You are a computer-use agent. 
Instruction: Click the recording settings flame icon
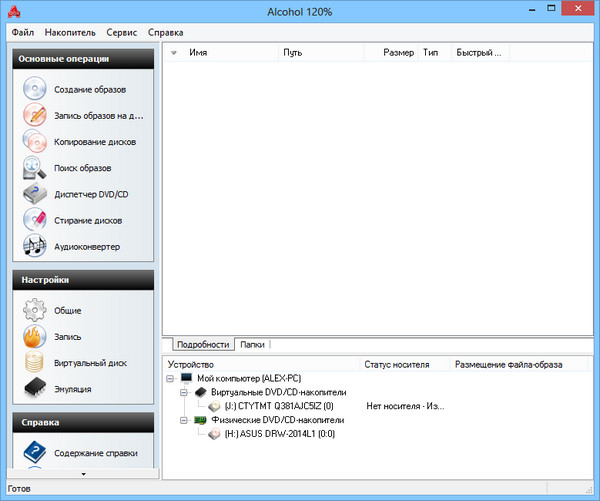(x=35, y=337)
